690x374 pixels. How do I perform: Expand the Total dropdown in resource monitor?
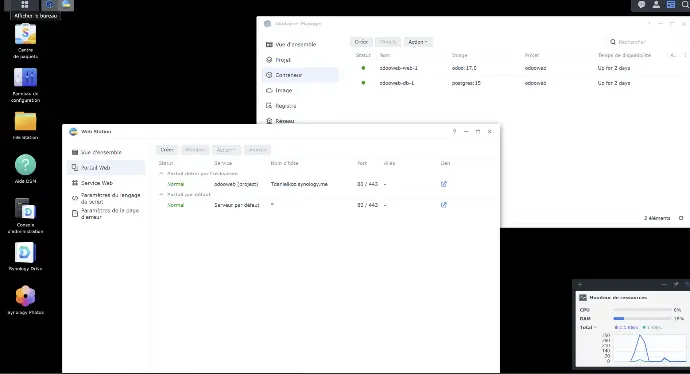[x=588, y=327]
